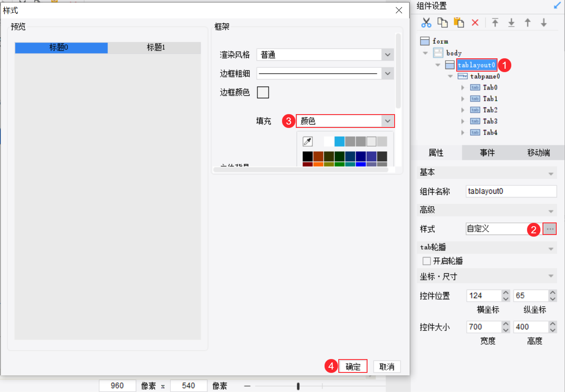The image size is (565, 392).
Task: Click the cut scissors icon
Action: [x=426, y=22]
